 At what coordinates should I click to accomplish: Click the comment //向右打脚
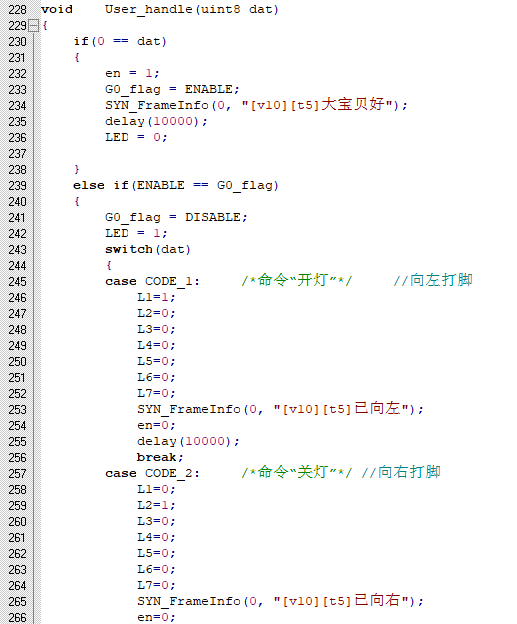401,473
